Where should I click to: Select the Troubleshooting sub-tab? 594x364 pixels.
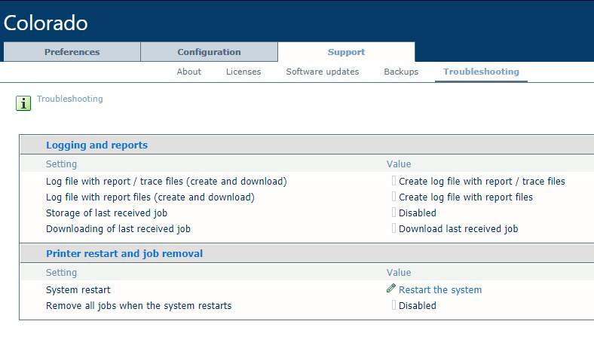coord(481,72)
